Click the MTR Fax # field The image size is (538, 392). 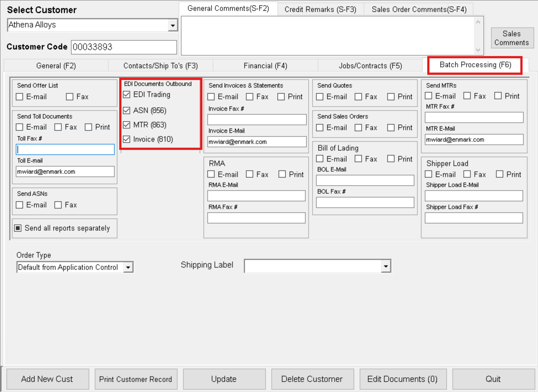(x=474, y=117)
